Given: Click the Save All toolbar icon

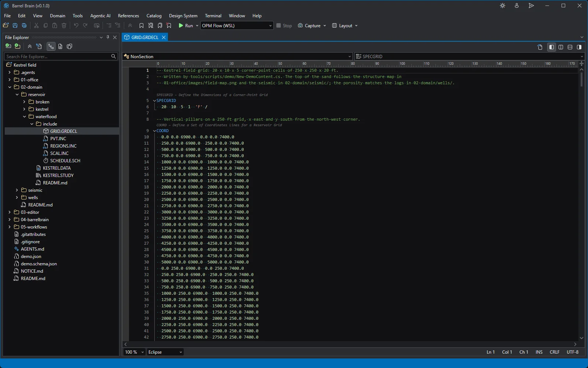Looking at the screenshot, I should point(24,25).
